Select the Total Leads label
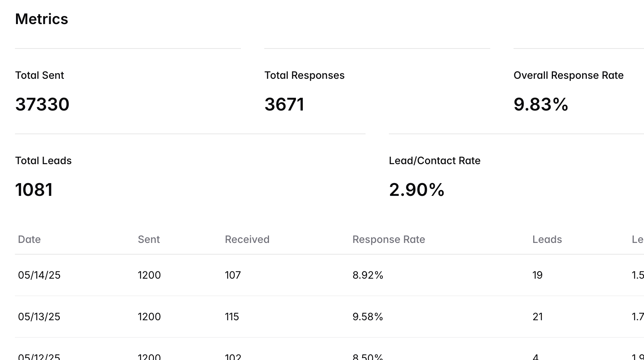The height and width of the screenshot is (360, 644). (43, 160)
